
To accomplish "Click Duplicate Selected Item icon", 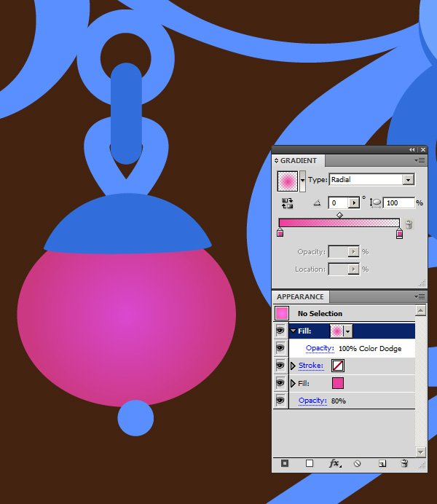I will coord(381,463).
